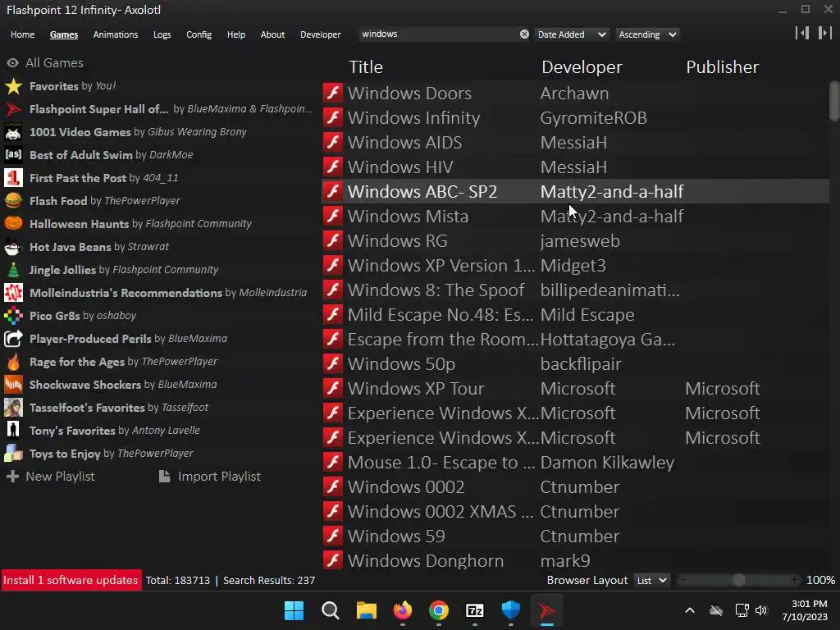Open the Date Added sort dropdown
Viewport: 840px width, 630px height.
tap(572, 34)
